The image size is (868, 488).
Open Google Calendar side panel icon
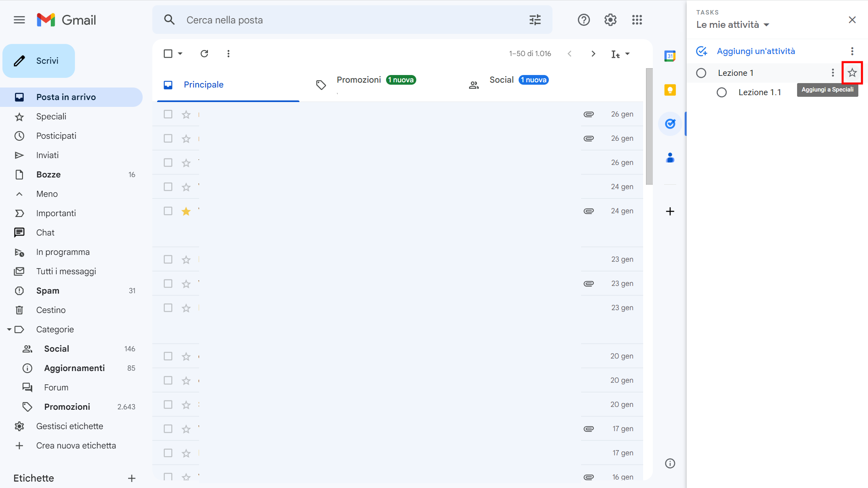point(670,56)
